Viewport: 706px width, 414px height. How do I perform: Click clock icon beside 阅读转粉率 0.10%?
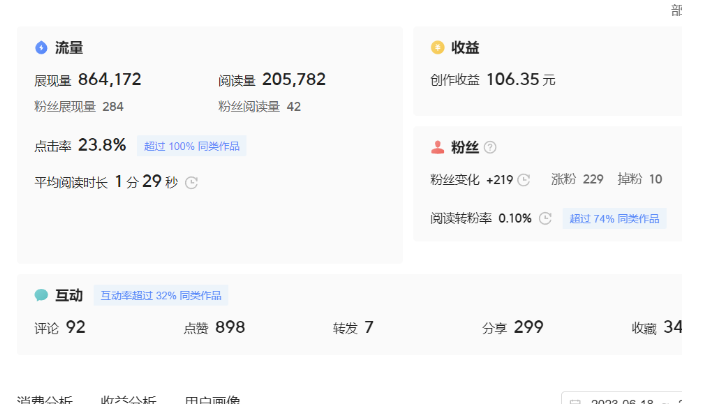[545, 218]
